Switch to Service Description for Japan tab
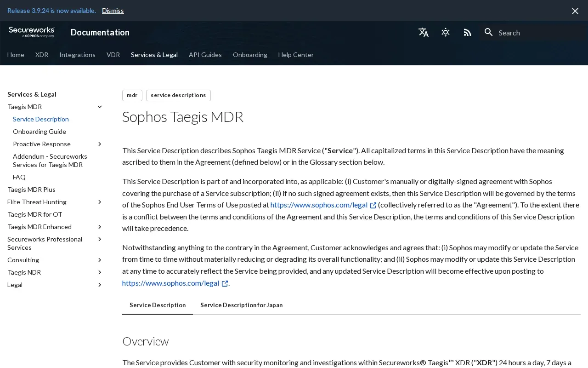This screenshot has width=588, height=368. coord(242,305)
